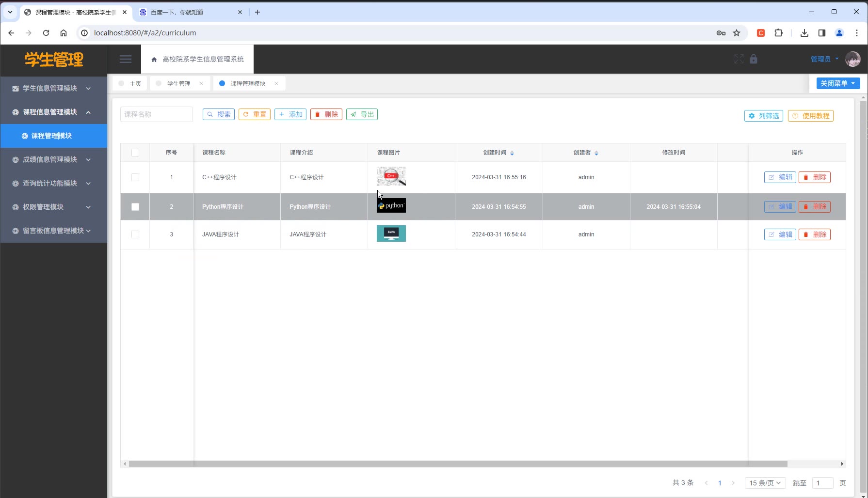This screenshot has width=868, height=498.
Task: Go to the previous page arrow in pagination
Action: tap(706, 483)
